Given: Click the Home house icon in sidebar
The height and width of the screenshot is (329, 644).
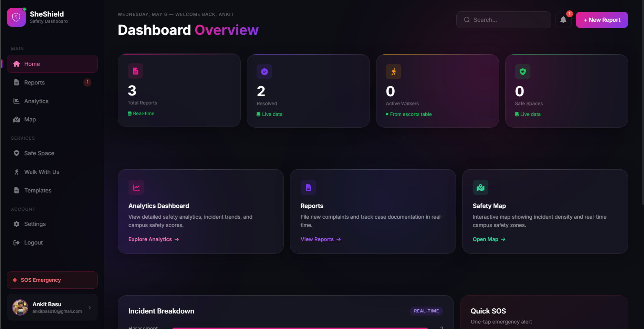Looking at the screenshot, I should click(16, 64).
